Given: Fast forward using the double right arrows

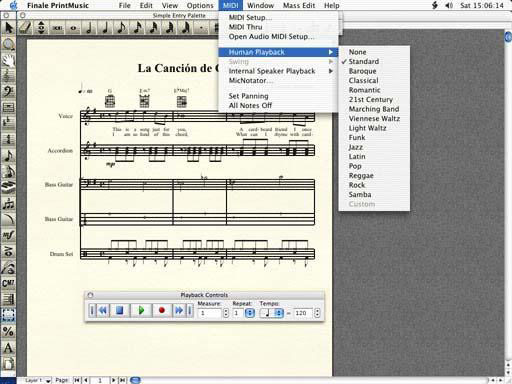Looking at the screenshot, I should (x=179, y=310).
